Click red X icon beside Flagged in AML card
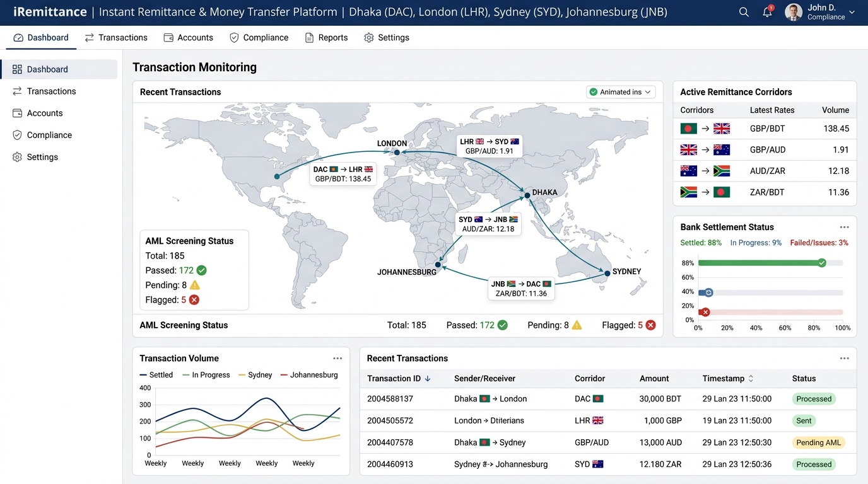The image size is (868, 484). click(194, 300)
